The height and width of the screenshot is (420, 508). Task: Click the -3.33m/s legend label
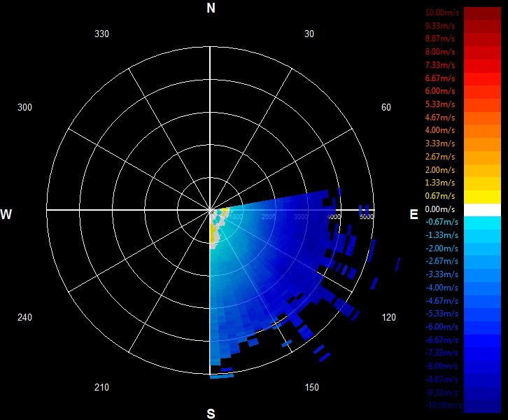(x=442, y=274)
